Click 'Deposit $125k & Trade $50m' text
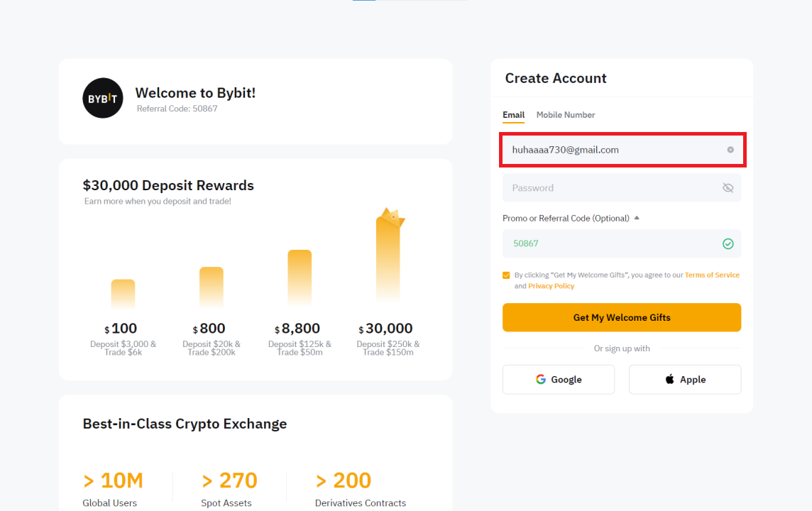The image size is (812, 511). tap(300, 348)
